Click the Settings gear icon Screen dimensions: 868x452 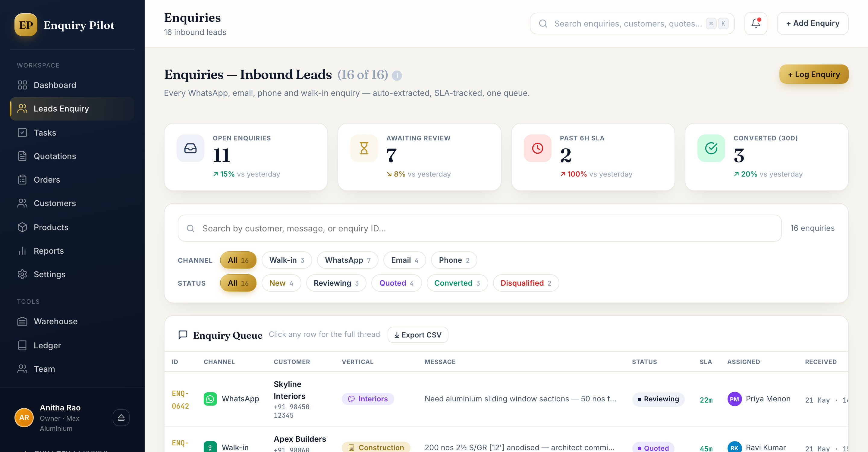coord(22,274)
